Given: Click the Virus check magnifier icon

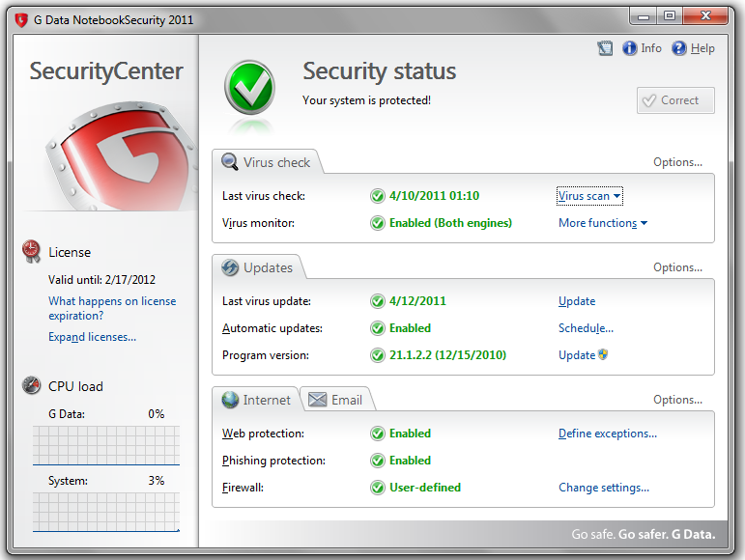Looking at the screenshot, I should pyautogui.click(x=229, y=162).
